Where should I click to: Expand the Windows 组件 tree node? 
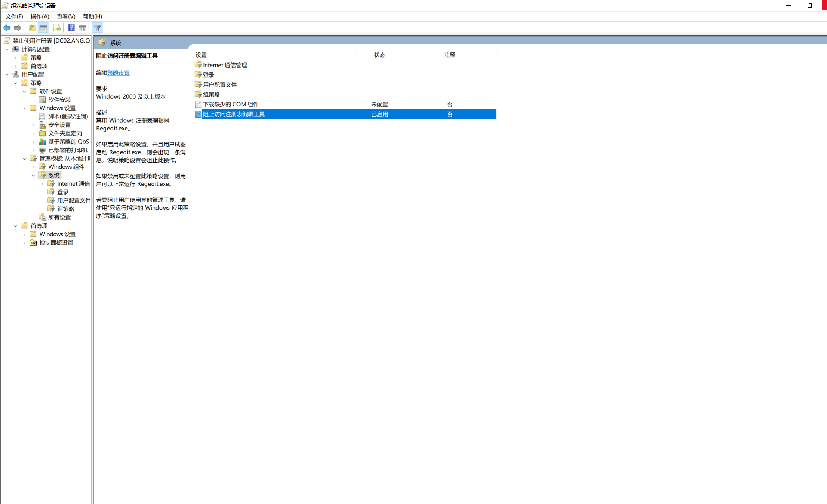[x=34, y=167]
